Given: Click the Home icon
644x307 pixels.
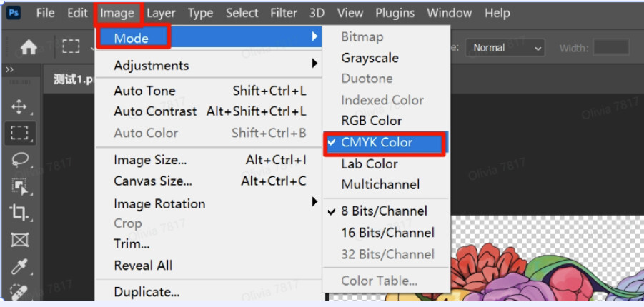Looking at the screenshot, I should pos(29,48).
